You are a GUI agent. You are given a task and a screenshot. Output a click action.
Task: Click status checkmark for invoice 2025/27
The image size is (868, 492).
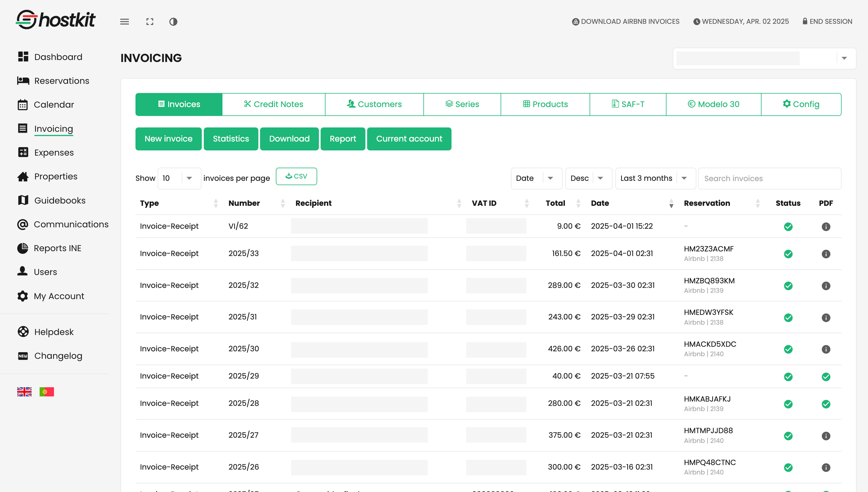click(788, 436)
